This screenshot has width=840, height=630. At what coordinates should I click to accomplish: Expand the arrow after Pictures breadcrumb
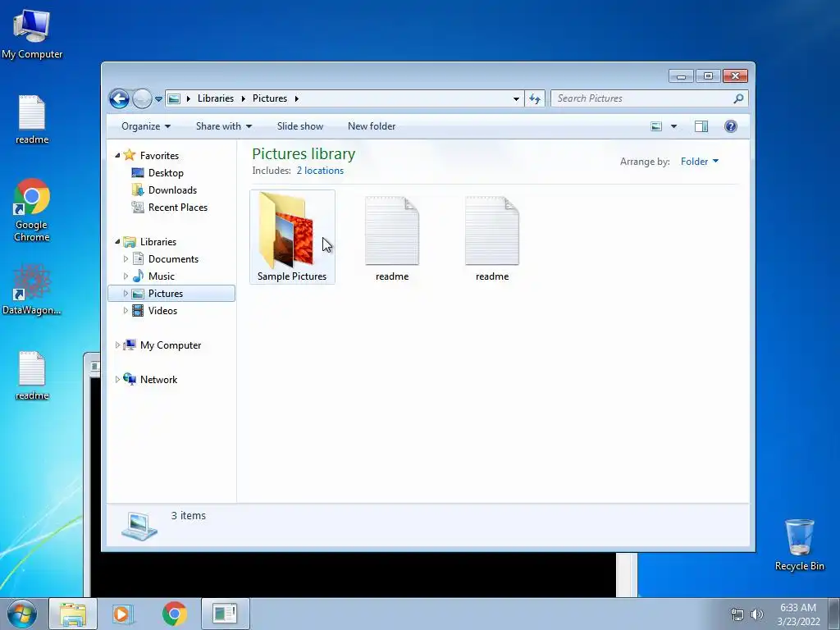tap(296, 98)
